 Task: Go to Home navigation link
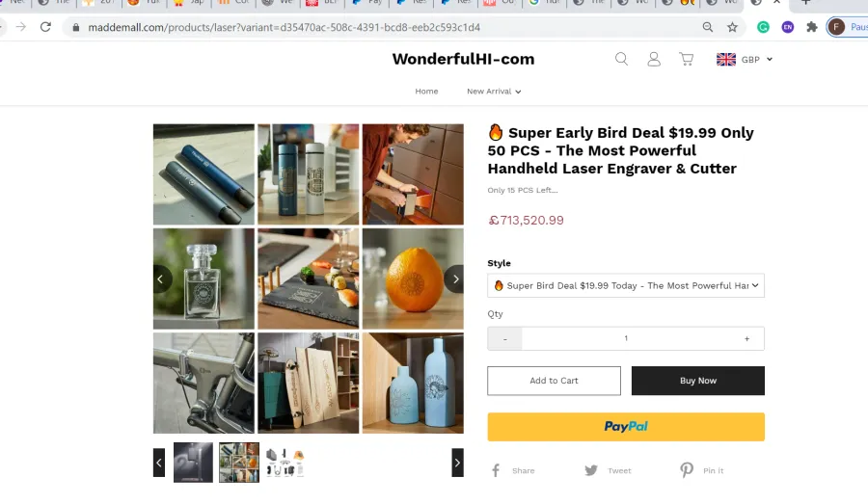point(426,92)
